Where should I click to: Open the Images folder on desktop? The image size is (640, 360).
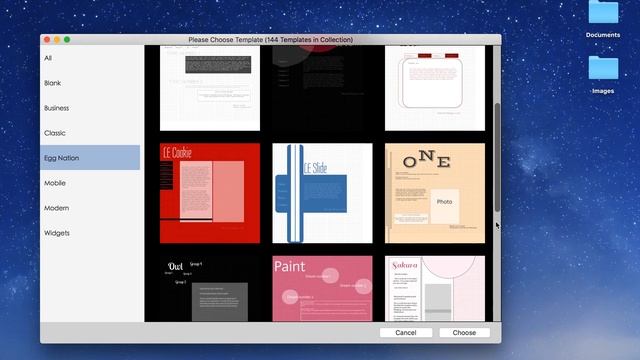(603, 75)
